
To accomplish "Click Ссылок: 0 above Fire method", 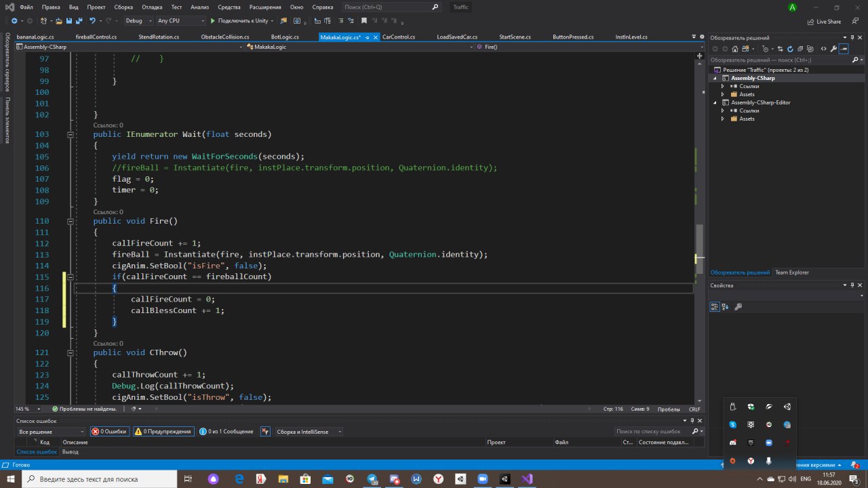I will tap(108, 212).
